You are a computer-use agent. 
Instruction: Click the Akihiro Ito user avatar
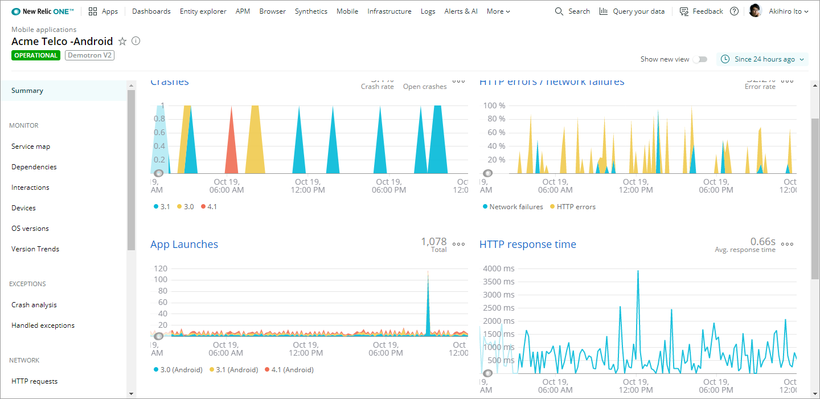(755, 11)
